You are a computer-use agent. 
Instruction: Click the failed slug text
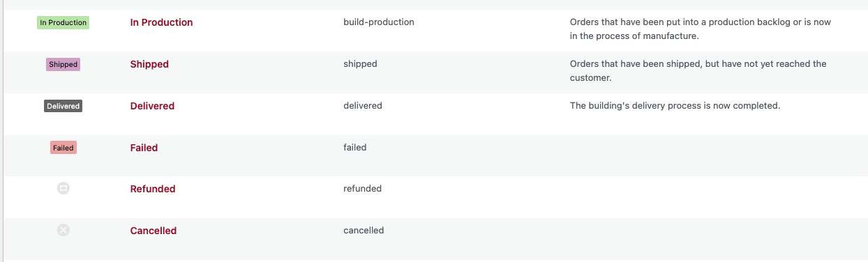coord(355,147)
